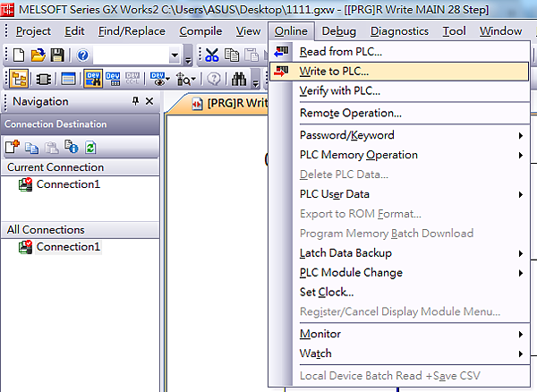Click the green arrows refresh connection icon
Screen dimensions: 537x392
click(x=90, y=148)
